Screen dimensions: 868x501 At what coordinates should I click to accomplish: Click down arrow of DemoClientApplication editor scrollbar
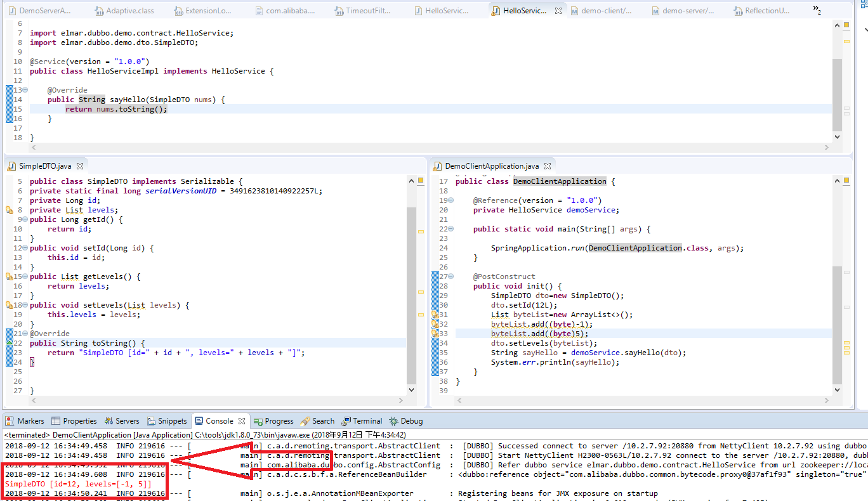837,391
